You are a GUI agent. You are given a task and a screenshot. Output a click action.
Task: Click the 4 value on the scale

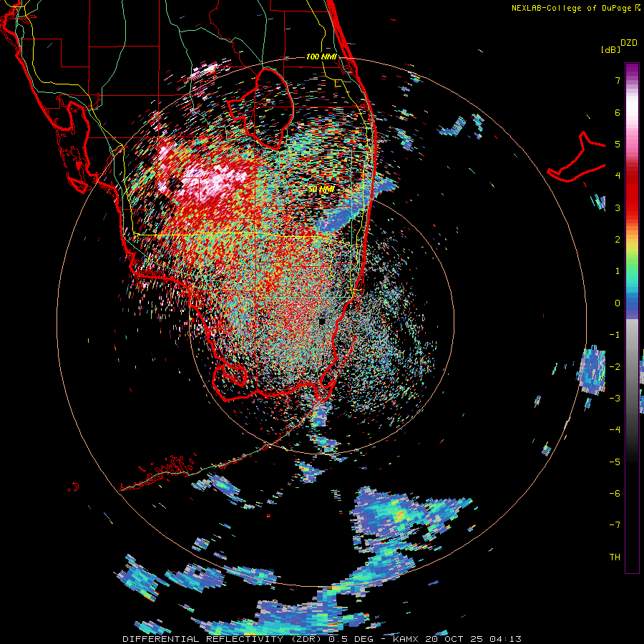point(618,176)
